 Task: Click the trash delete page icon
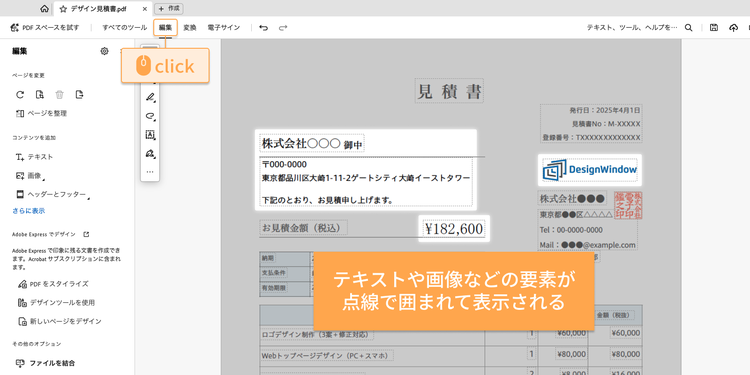click(x=59, y=94)
